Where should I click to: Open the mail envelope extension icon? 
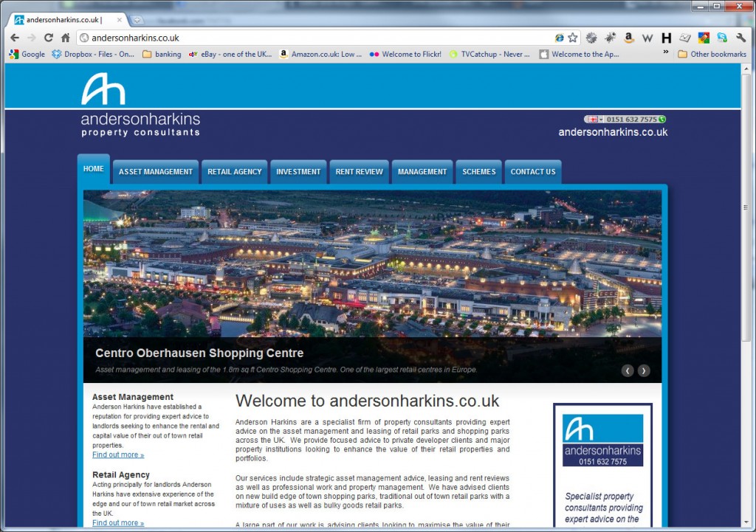(685, 38)
